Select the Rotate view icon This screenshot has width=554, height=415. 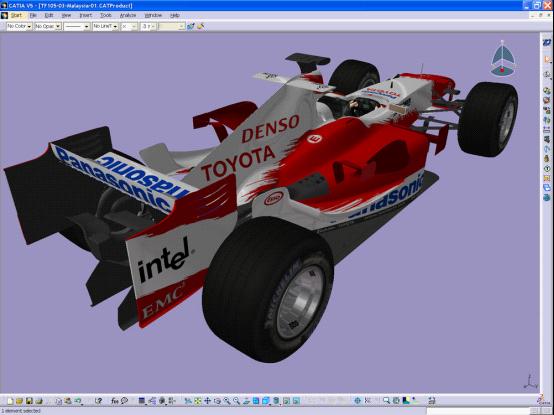217,401
